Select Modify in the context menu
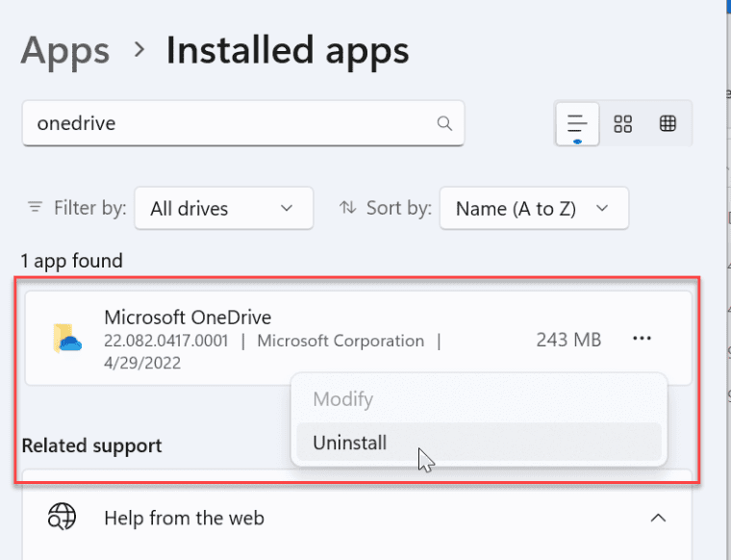 click(x=342, y=398)
